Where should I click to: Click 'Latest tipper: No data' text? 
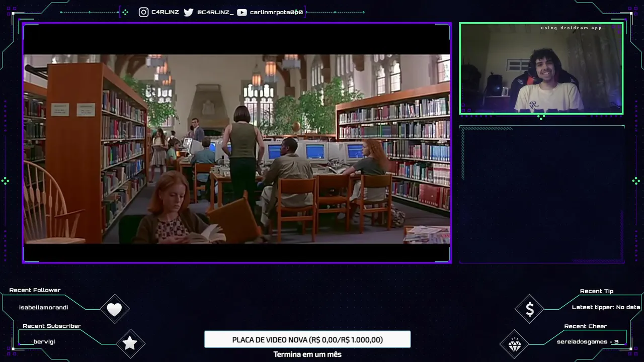606,307
